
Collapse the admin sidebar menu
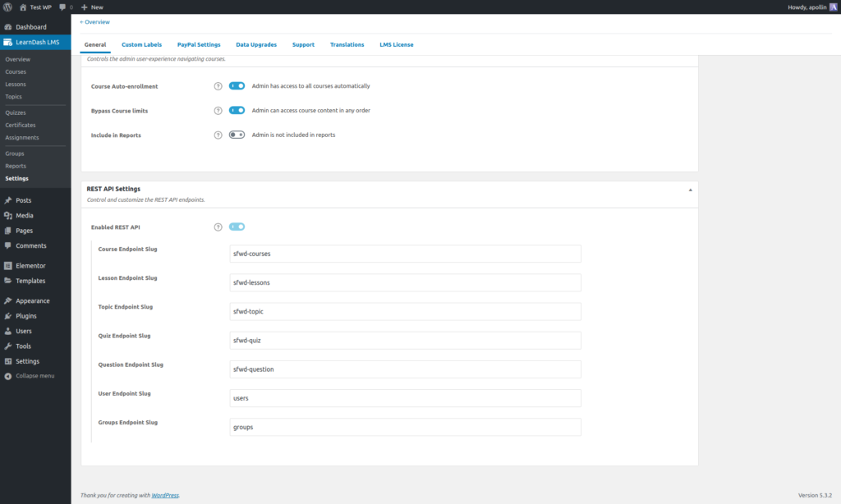point(34,376)
